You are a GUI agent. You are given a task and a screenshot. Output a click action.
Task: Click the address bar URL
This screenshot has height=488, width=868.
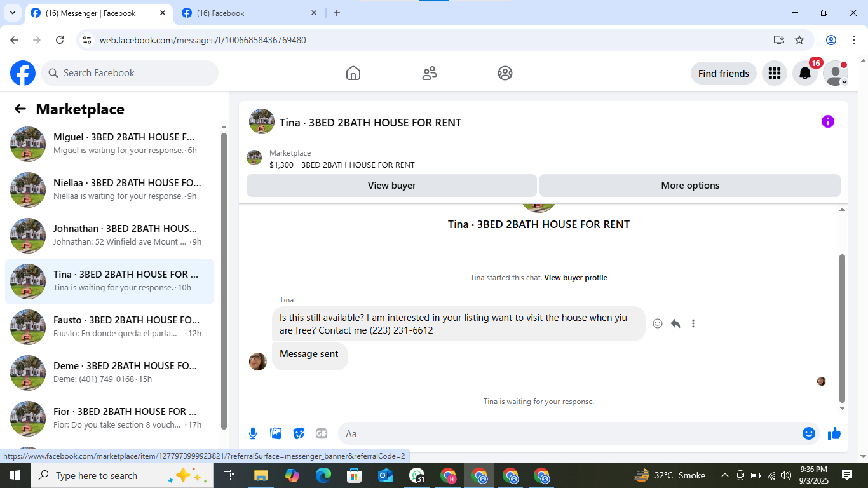click(x=203, y=40)
